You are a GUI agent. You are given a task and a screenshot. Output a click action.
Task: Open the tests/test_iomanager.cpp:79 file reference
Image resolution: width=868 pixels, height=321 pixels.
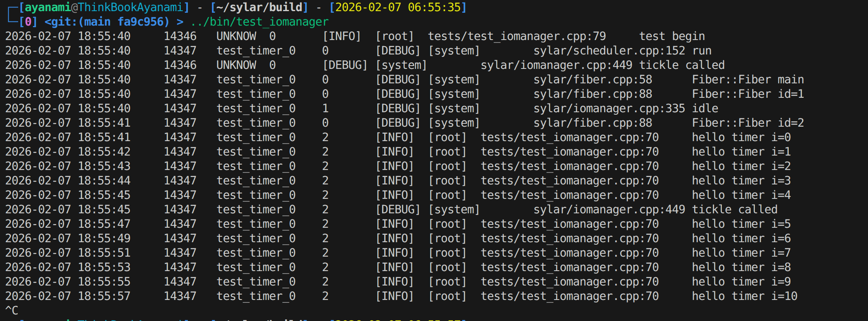click(x=517, y=36)
